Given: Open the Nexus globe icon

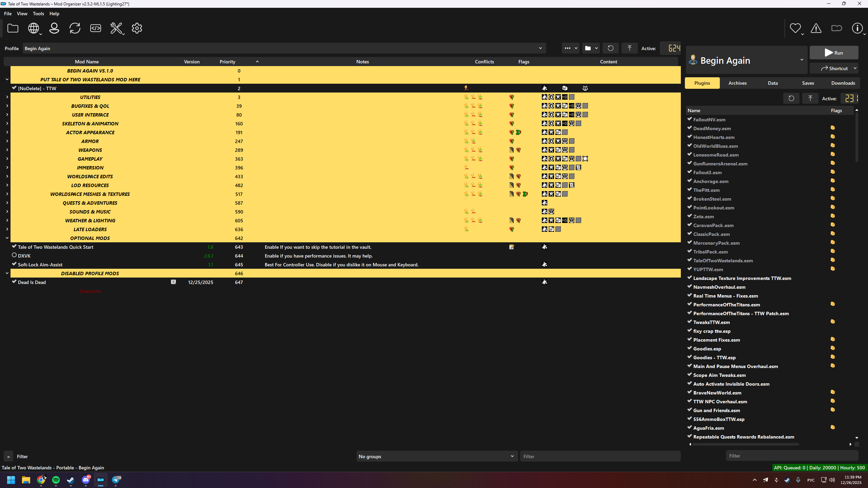Looking at the screenshot, I should pyautogui.click(x=33, y=28).
